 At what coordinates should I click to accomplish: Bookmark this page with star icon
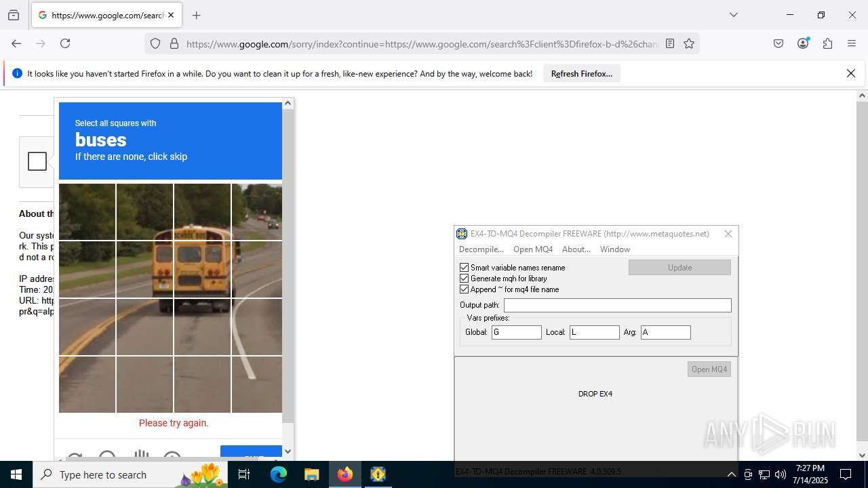coord(689,43)
